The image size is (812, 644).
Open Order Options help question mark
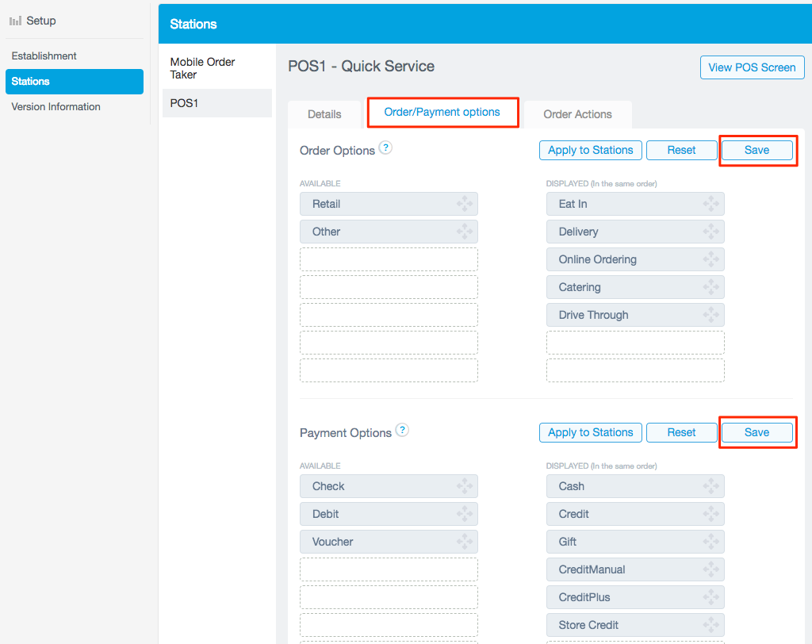(x=385, y=148)
